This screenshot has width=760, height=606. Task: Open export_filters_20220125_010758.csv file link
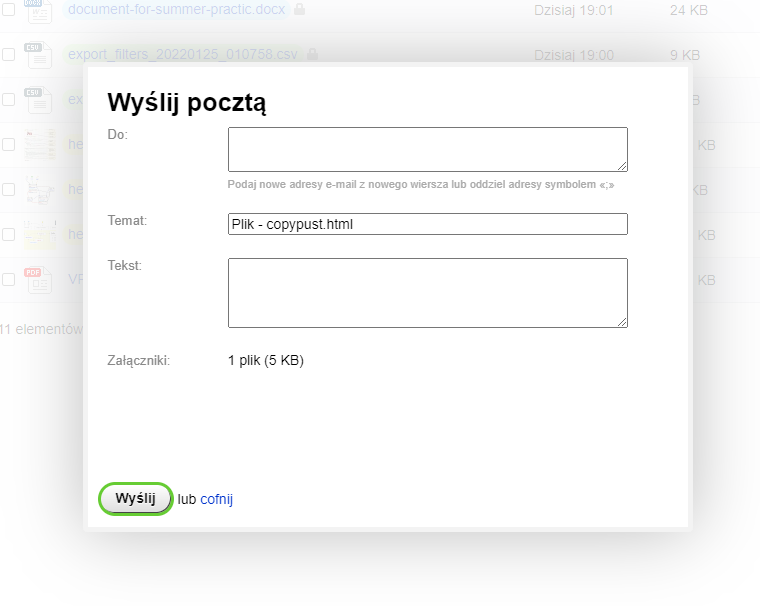(183, 54)
